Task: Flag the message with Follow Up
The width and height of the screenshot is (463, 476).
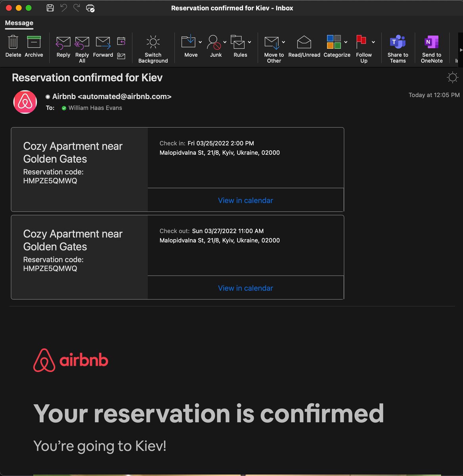Action: [x=362, y=42]
